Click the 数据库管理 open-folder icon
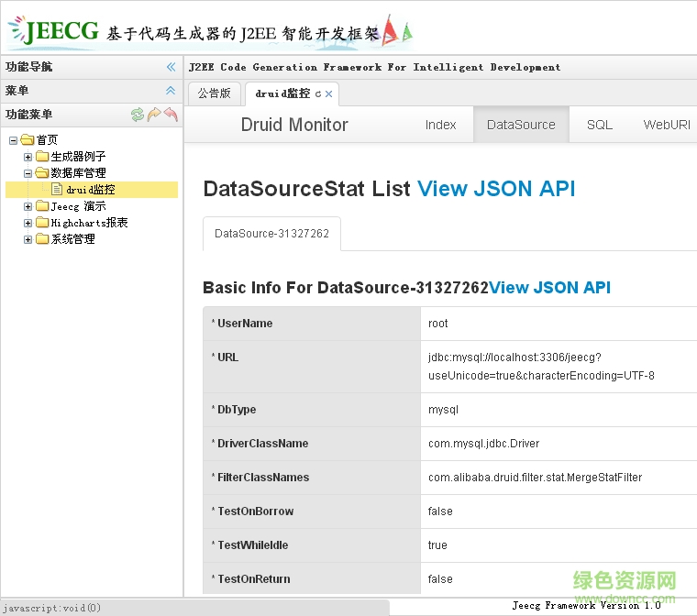Viewport: 697px width, 616px height. click(42, 173)
